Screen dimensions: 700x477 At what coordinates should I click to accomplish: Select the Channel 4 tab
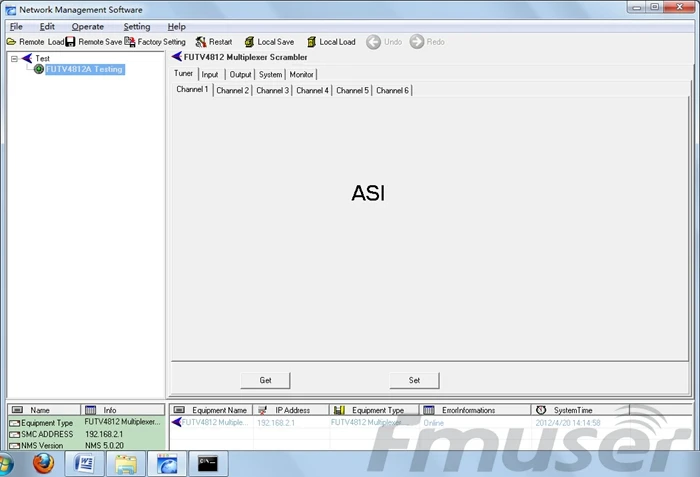coord(312,91)
